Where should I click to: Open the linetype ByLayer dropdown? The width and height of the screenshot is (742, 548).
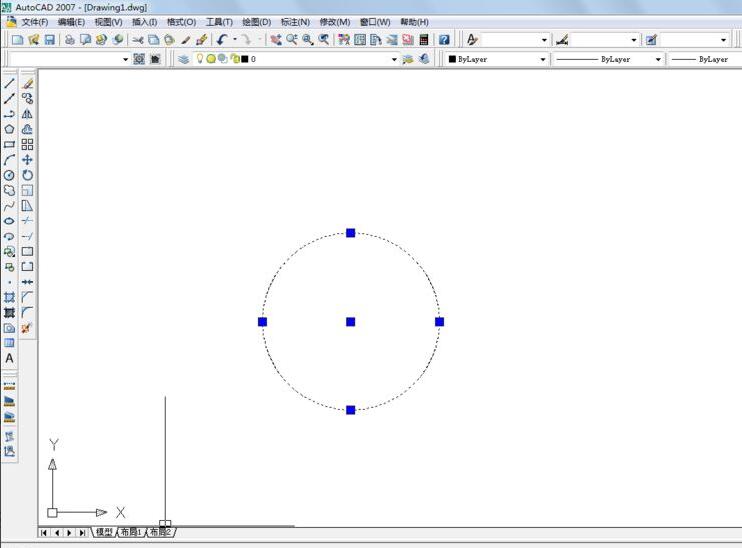(658, 59)
